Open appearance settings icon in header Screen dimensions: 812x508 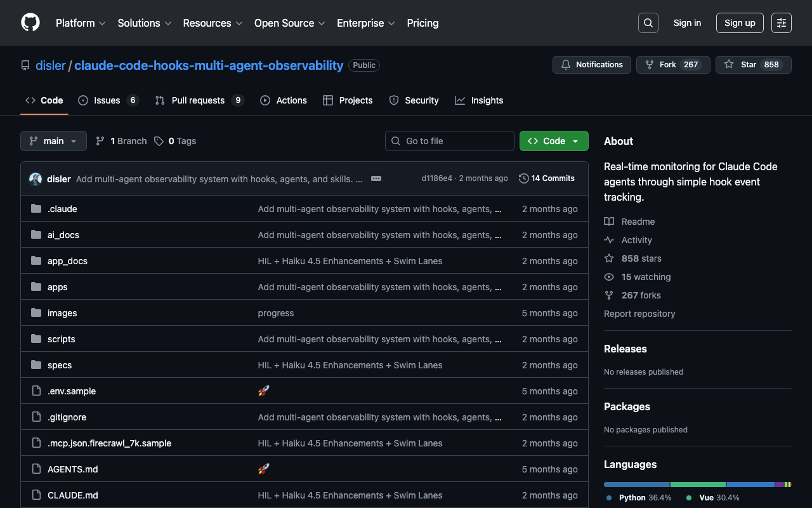pyautogui.click(x=781, y=23)
